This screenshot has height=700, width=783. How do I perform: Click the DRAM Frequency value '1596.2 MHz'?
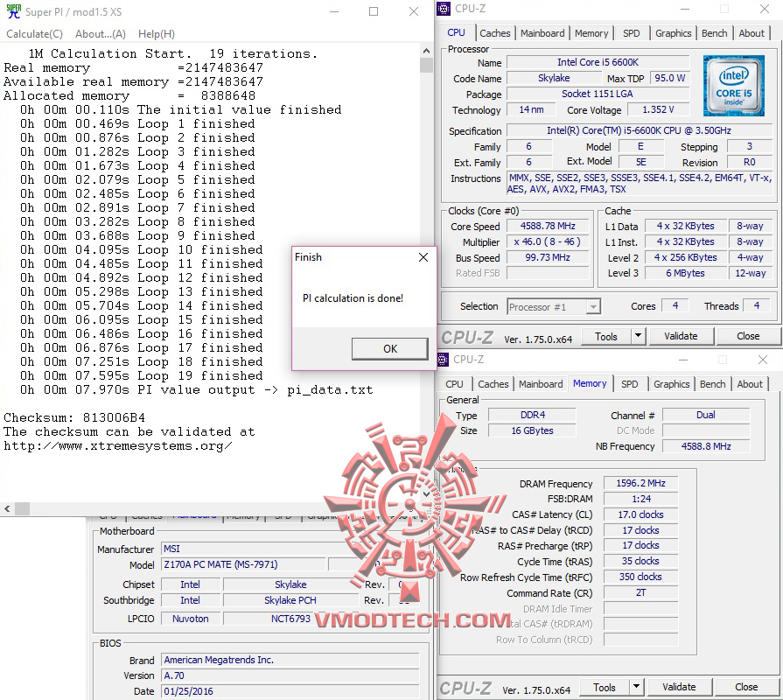pos(640,483)
